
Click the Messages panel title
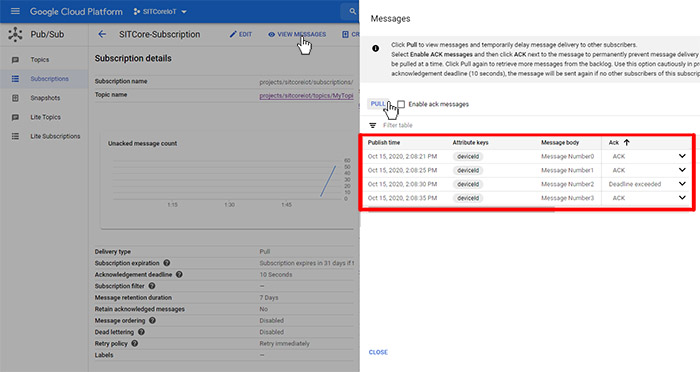point(390,19)
